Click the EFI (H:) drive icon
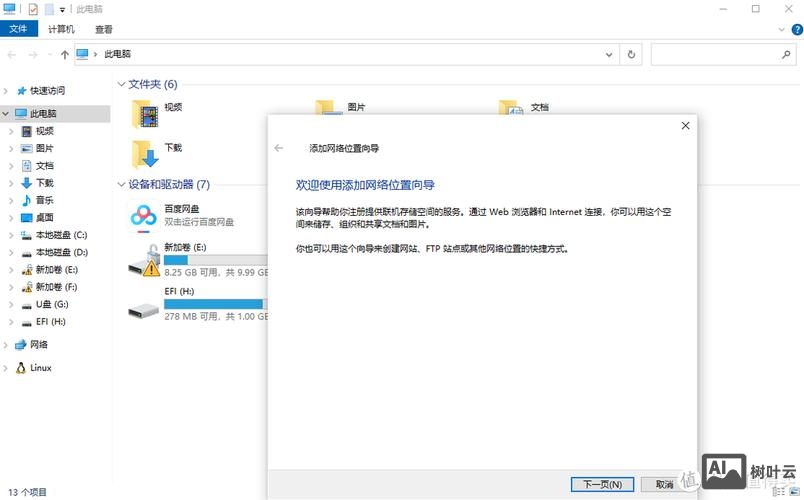This screenshot has height=500, width=804. 144,310
